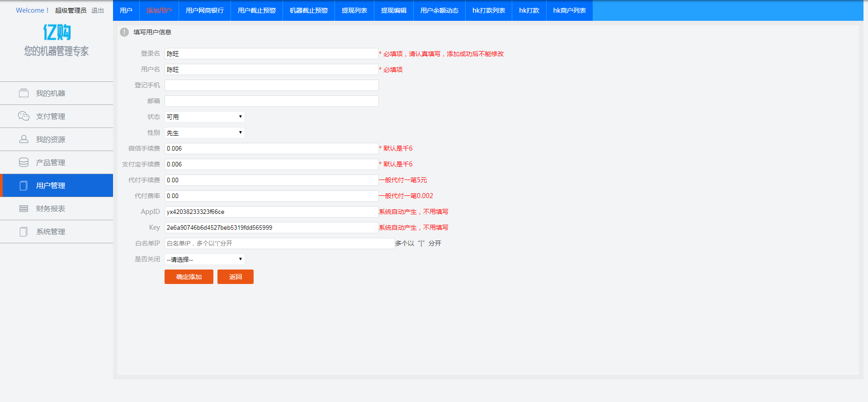Click into the 白名单IP text field
Screen dimensions: 868x402
[279, 243]
